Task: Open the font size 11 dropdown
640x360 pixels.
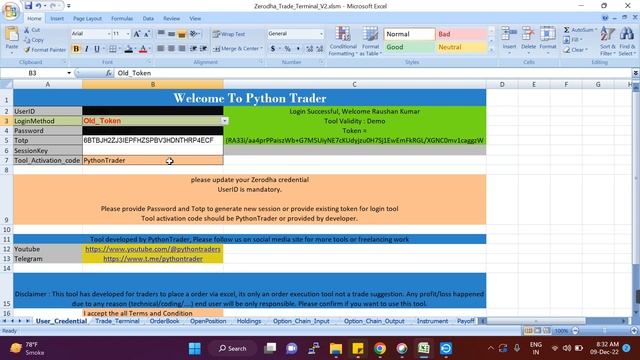Action: [128, 34]
